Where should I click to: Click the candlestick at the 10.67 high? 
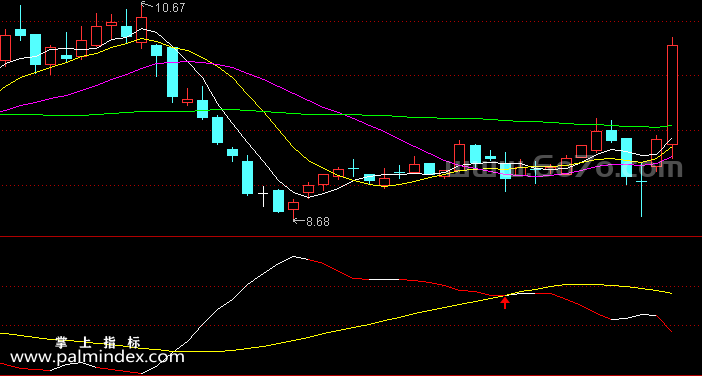(141, 26)
